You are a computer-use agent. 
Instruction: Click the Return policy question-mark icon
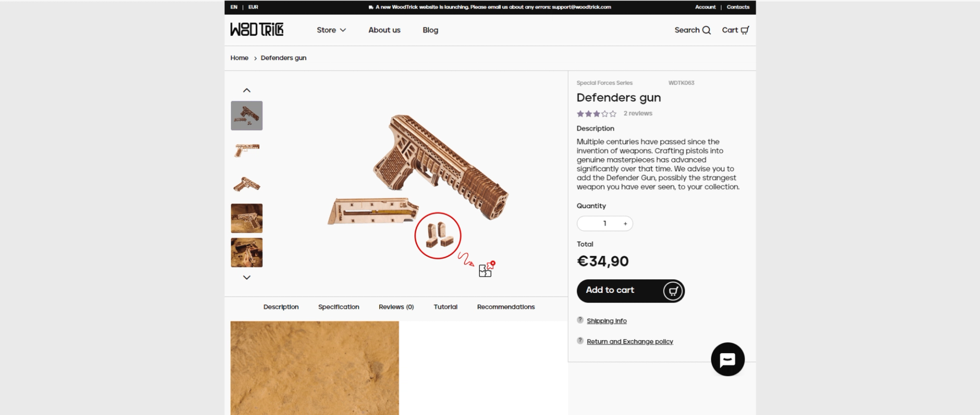(x=580, y=340)
